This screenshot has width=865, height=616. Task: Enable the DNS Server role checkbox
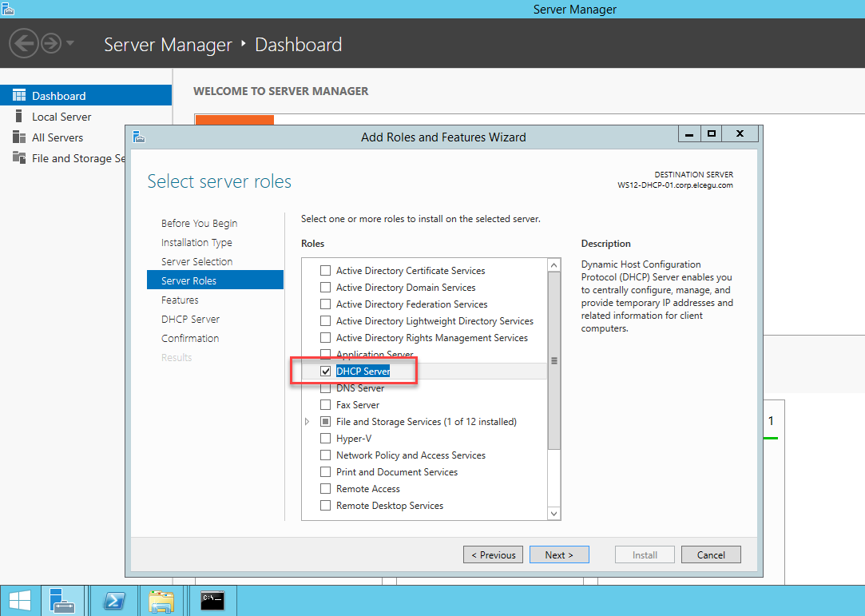tap(326, 388)
